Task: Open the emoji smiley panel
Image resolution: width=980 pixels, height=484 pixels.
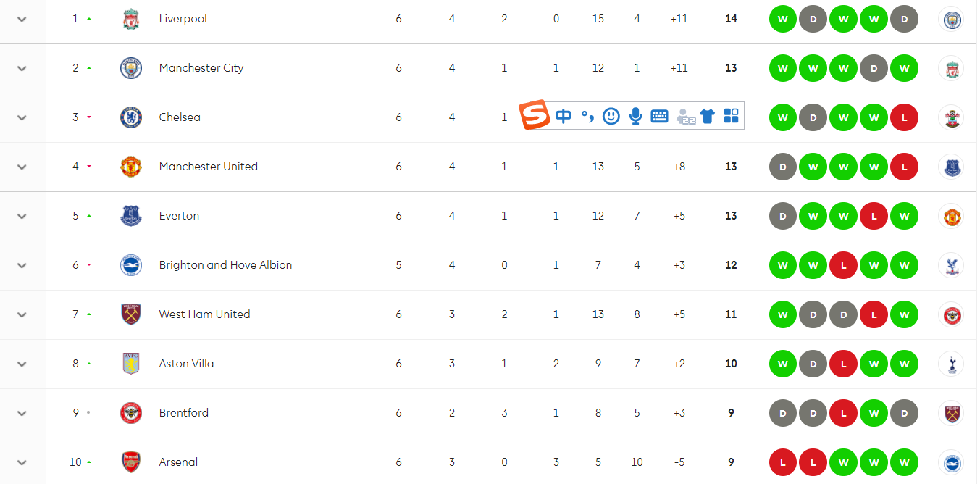Action: tap(611, 116)
